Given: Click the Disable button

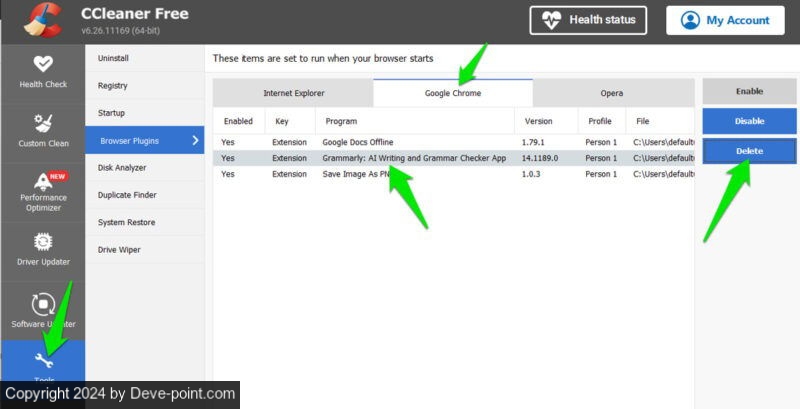Looking at the screenshot, I should coord(749,121).
